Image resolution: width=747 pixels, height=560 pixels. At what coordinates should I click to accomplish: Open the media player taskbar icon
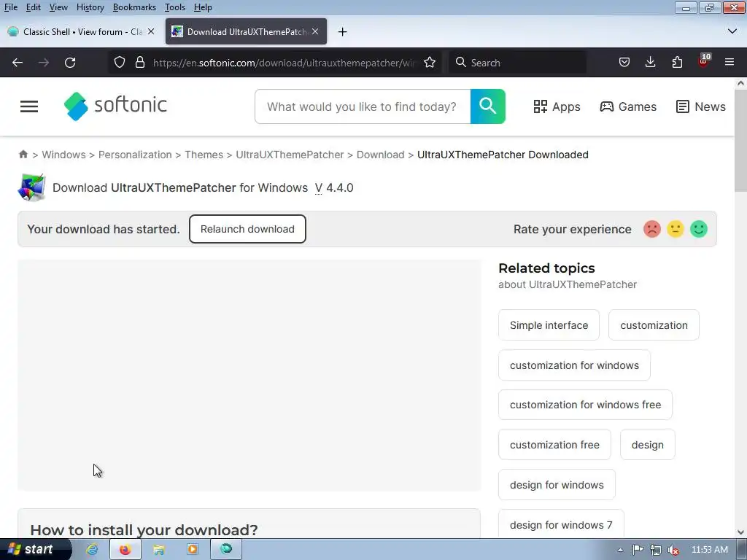pyautogui.click(x=193, y=550)
